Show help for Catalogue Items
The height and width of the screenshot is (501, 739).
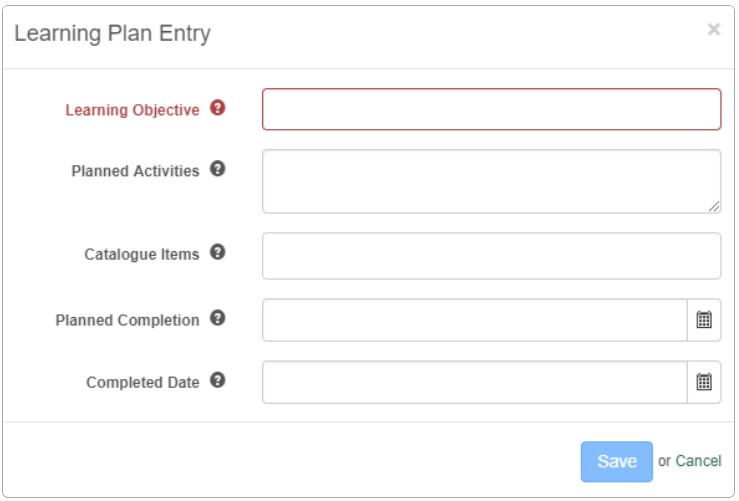[218, 252]
